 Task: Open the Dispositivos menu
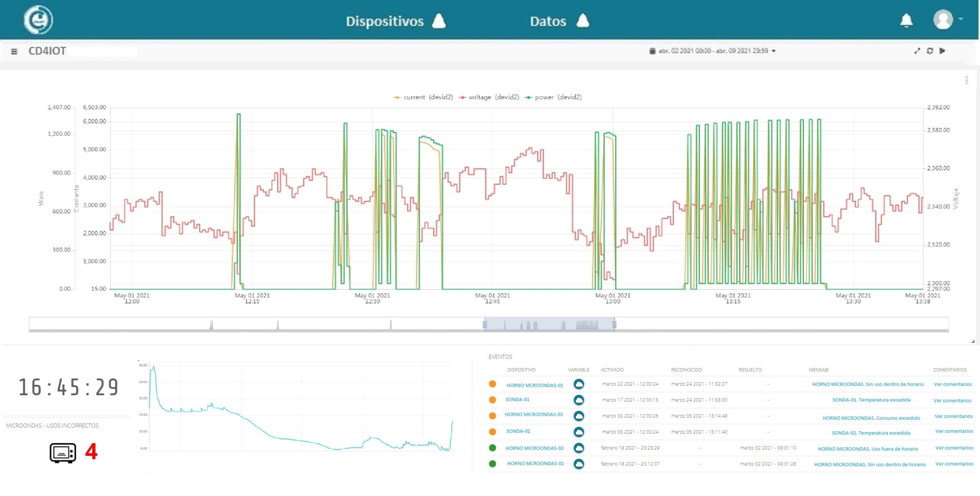396,21
